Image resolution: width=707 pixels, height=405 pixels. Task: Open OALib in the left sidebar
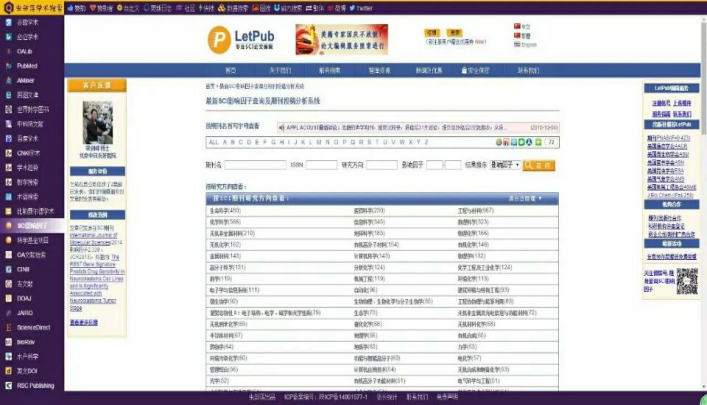click(24, 51)
